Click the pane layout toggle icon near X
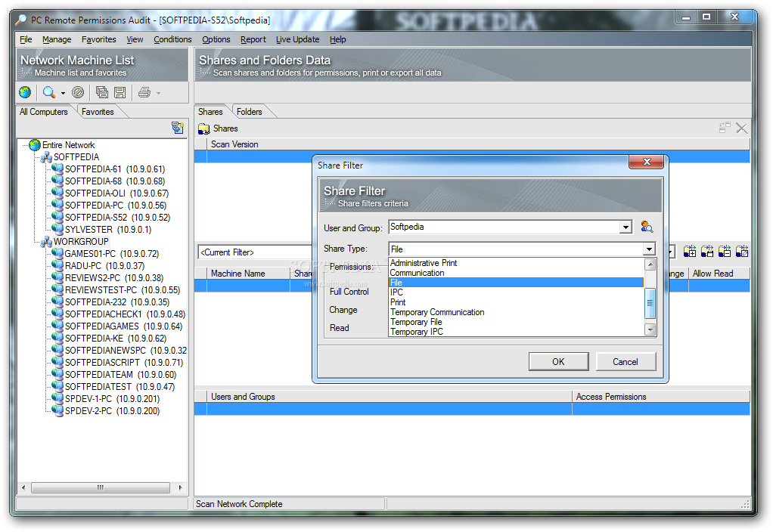This screenshot has width=773, height=532. click(x=725, y=128)
